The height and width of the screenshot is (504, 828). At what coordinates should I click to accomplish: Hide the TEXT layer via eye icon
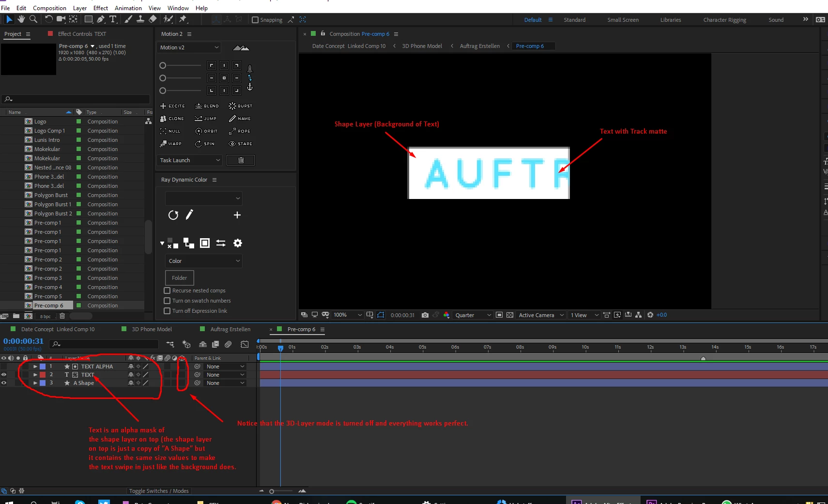coord(4,375)
